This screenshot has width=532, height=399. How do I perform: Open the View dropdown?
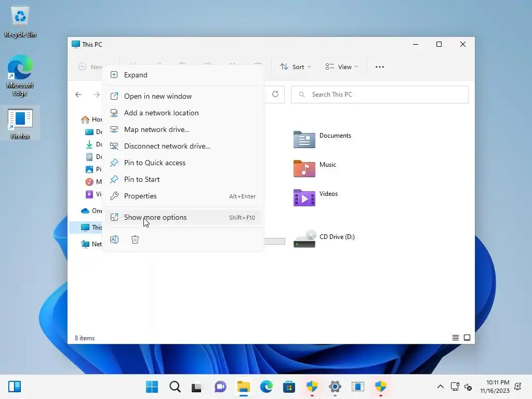click(x=342, y=67)
